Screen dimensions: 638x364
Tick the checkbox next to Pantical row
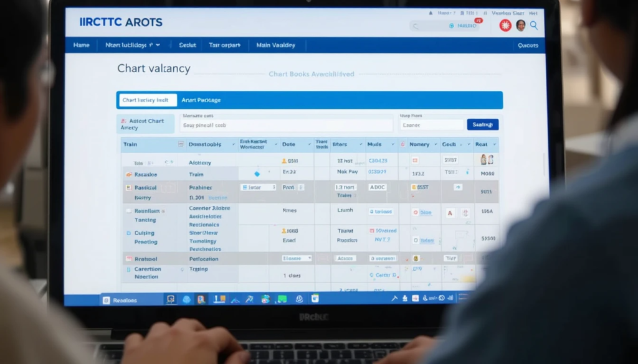tap(128, 187)
